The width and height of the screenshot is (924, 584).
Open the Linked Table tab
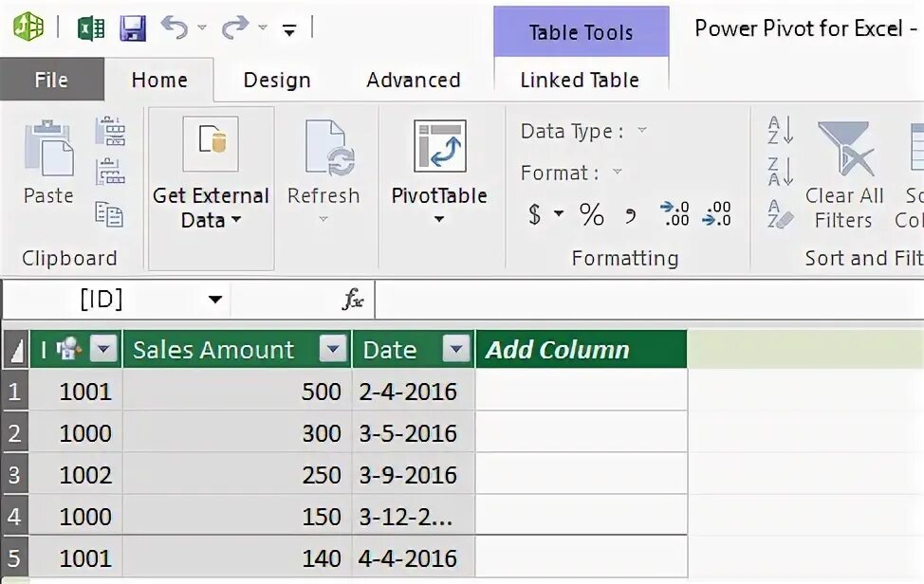click(x=580, y=80)
